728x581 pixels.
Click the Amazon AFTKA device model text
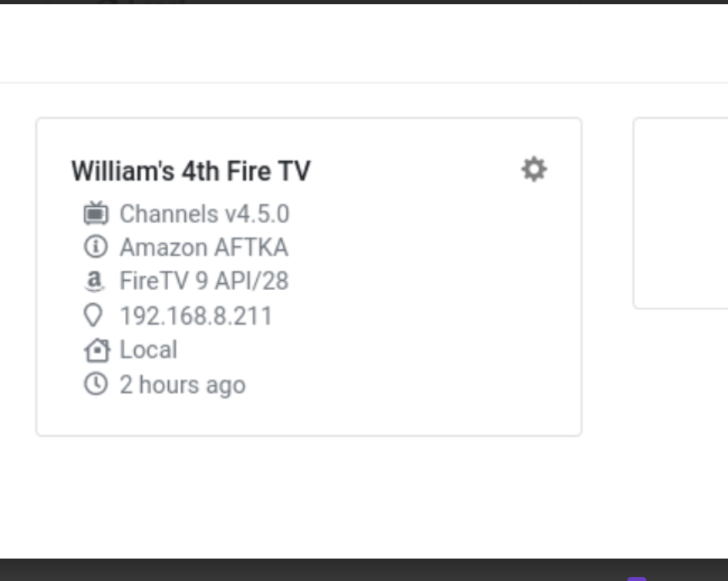click(x=203, y=248)
